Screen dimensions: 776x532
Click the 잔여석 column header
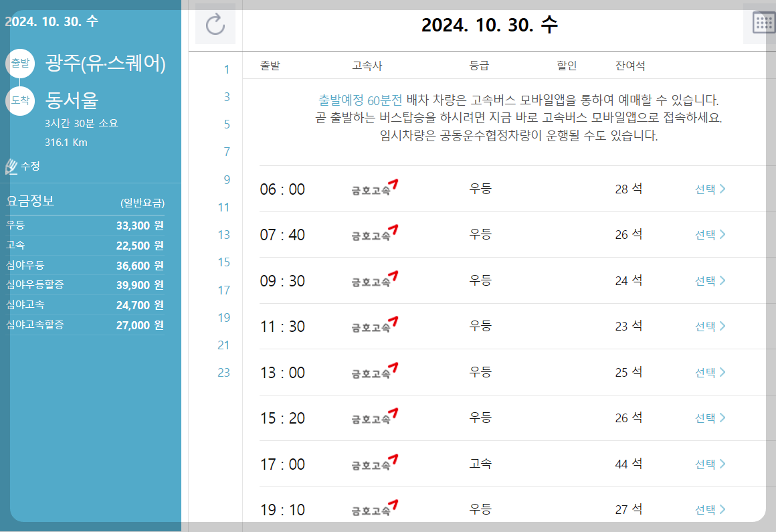tap(629, 65)
